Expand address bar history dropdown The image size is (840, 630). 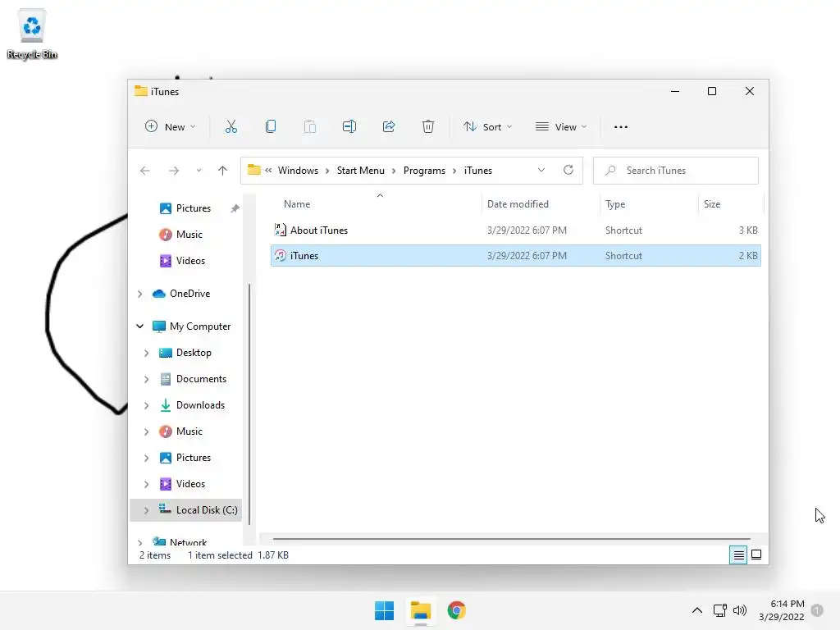coord(541,170)
